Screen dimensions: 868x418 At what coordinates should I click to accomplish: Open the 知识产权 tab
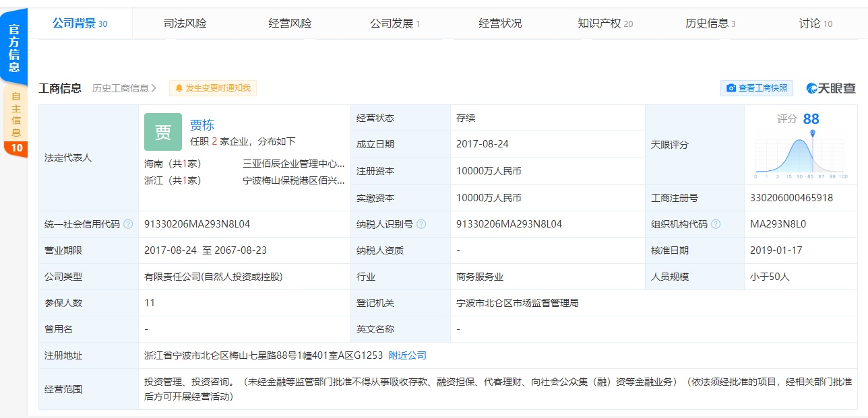pyautogui.click(x=604, y=24)
